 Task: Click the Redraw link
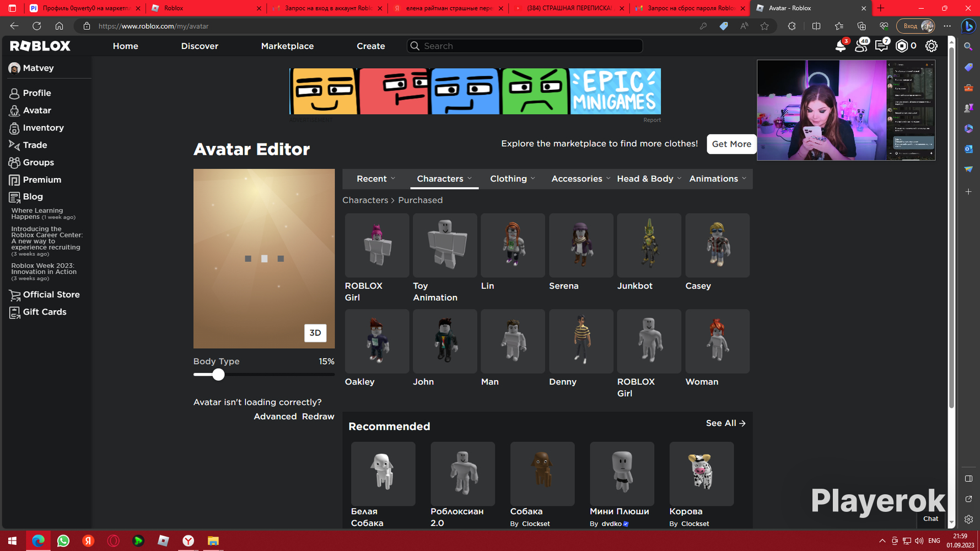318,417
